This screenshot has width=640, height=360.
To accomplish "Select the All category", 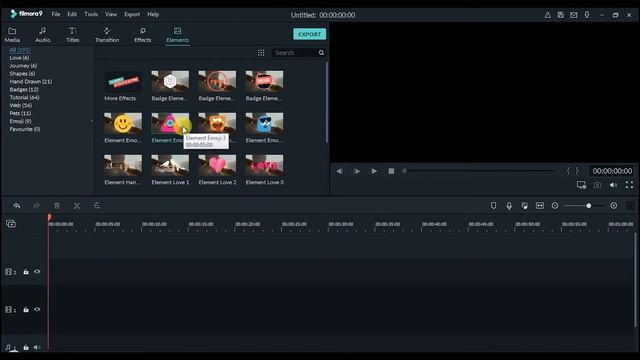I will [20, 50].
